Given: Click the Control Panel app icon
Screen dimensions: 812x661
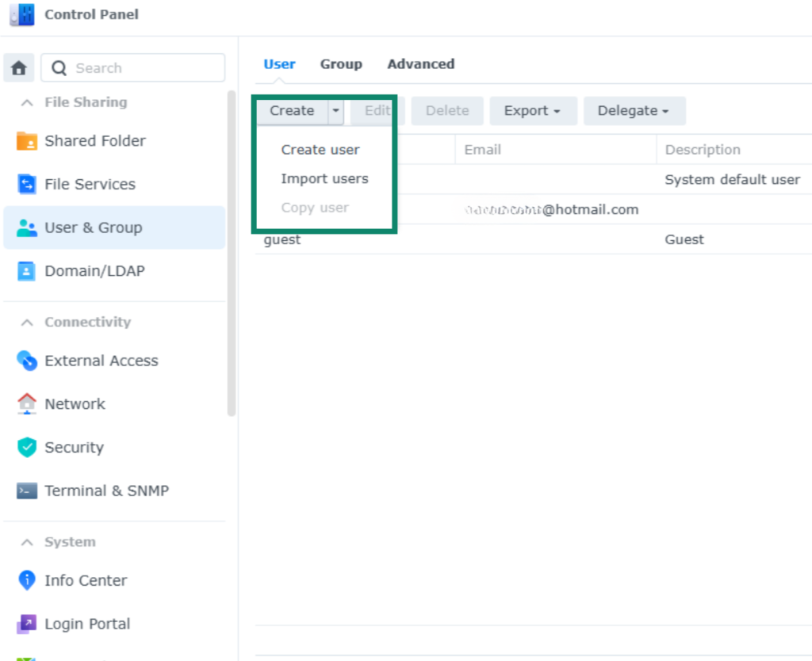Looking at the screenshot, I should [22, 14].
